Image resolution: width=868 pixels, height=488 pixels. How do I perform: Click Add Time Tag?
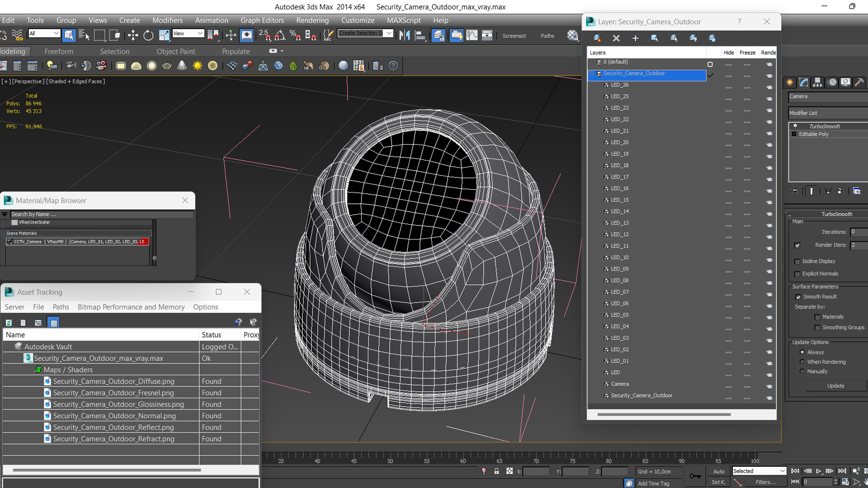click(653, 483)
